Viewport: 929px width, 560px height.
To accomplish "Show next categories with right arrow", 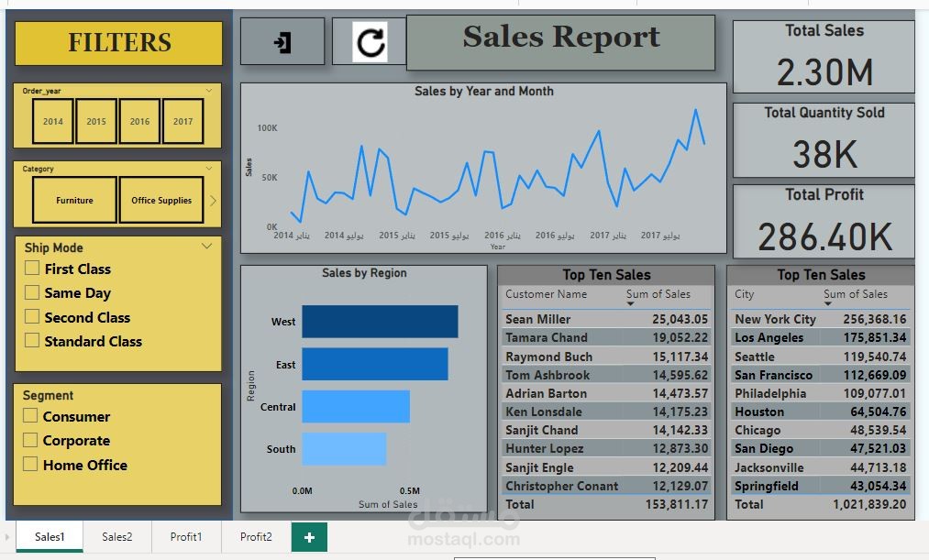I will pyautogui.click(x=214, y=201).
